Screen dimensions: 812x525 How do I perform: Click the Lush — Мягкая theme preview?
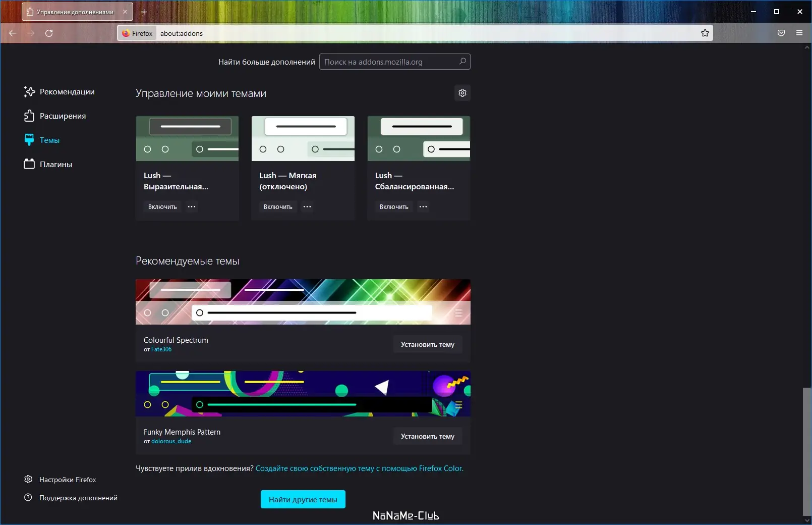(x=303, y=138)
